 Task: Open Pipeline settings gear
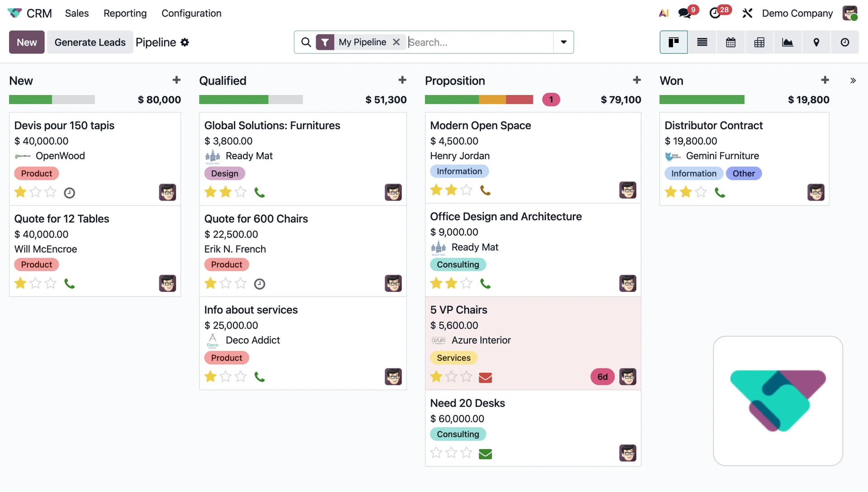pos(184,42)
